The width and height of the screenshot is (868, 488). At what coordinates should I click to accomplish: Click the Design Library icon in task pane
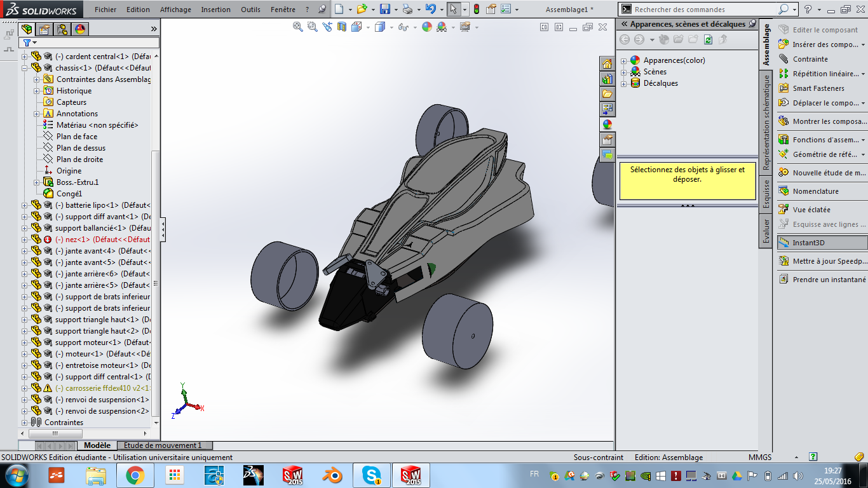point(607,79)
